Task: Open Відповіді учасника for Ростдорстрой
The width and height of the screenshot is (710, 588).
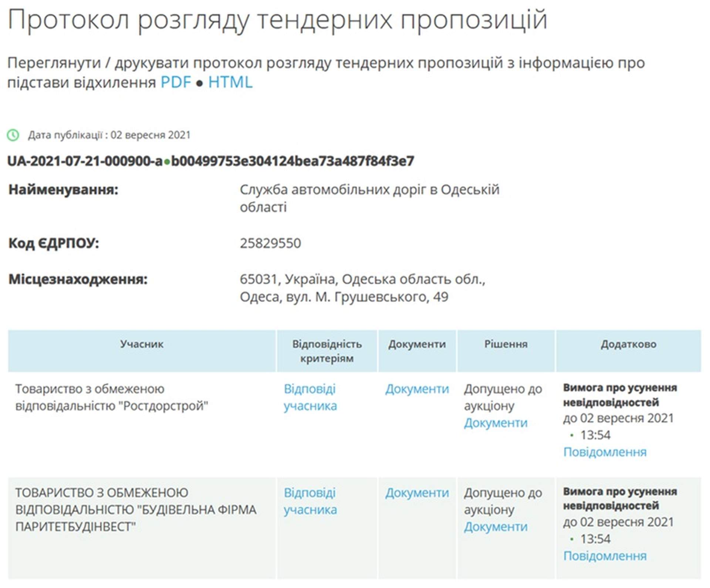Action: pyautogui.click(x=311, y=397)
